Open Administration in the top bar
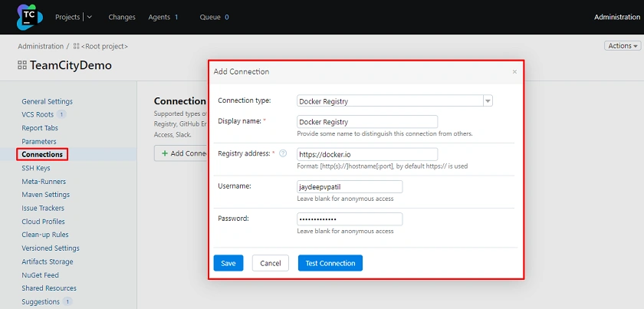644x309 pixels. (x=617, y=18)
